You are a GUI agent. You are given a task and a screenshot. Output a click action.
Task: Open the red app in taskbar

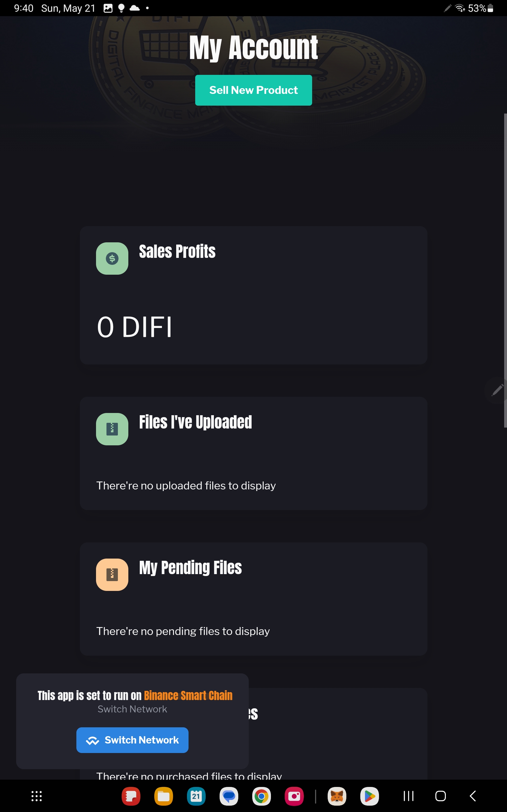(131, 796)
